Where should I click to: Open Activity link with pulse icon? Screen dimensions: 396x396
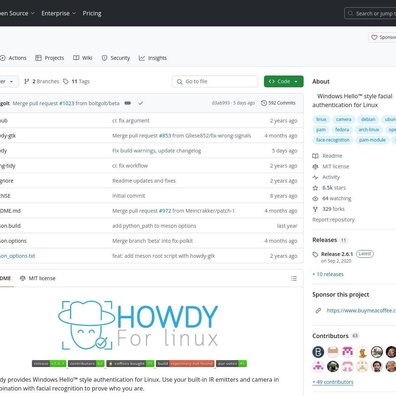(x=326, y=177)
